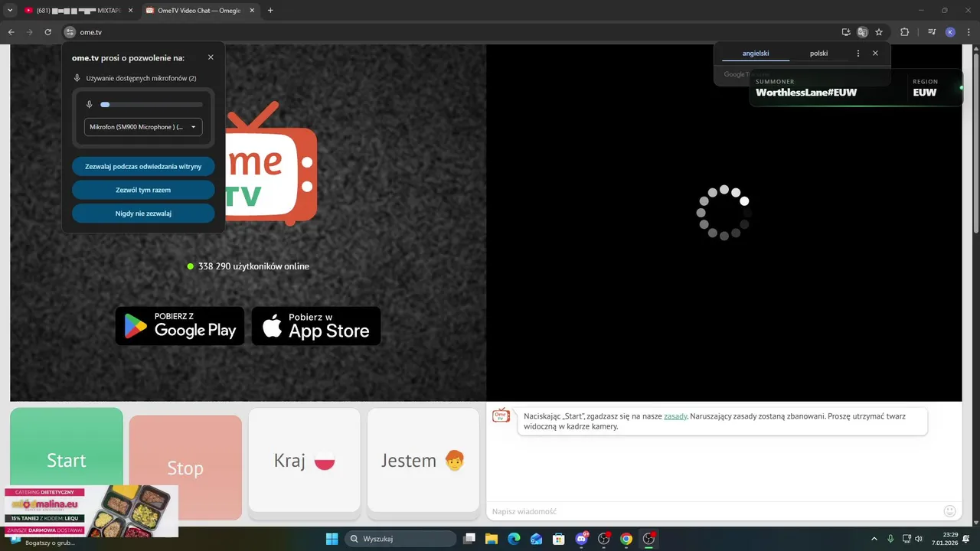The height and width of the screenshot is (551, 980).
Task: Bookmark this page with the star
Action: tap(879, 32)
